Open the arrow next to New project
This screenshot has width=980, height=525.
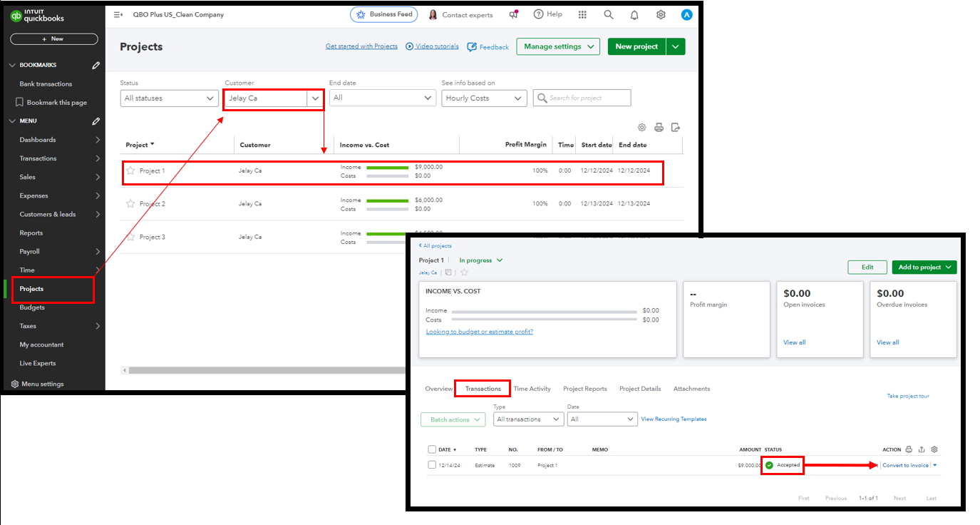tap(676, 46)
